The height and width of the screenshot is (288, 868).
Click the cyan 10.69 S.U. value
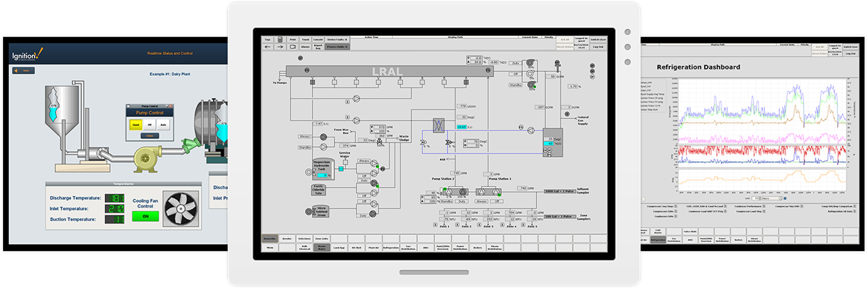[461, 127]
